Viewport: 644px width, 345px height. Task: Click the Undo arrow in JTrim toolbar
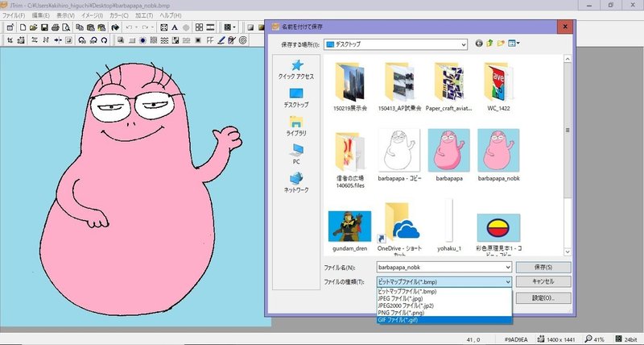[x=129, y=27]
